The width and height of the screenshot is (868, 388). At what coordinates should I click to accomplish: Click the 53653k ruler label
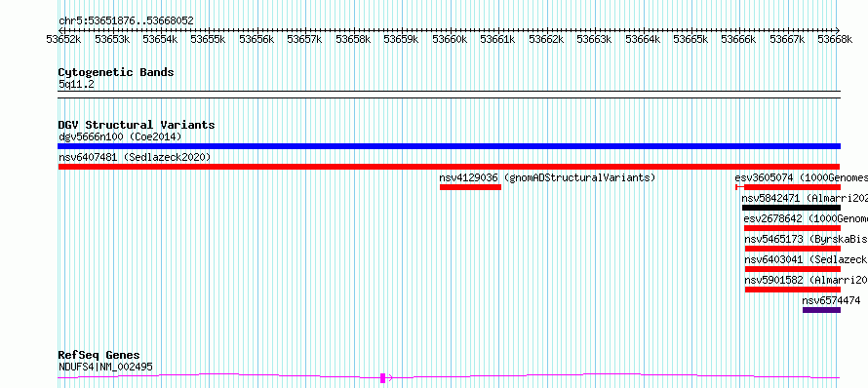click(112, 39)
